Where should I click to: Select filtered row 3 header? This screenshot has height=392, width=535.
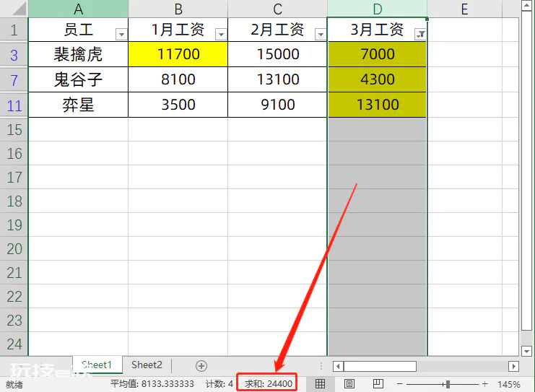pos(14,55)
